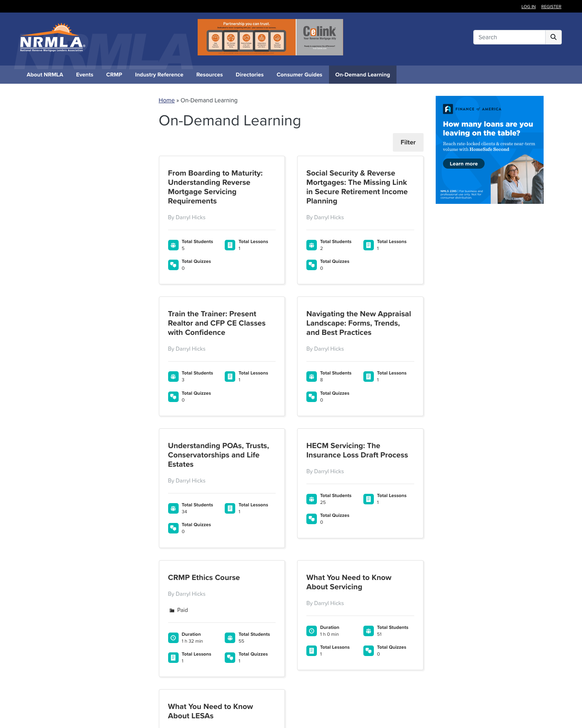
Task: Click Total Students icon in Social Security & Reverse Mortgages card
Action: (312, 245)
